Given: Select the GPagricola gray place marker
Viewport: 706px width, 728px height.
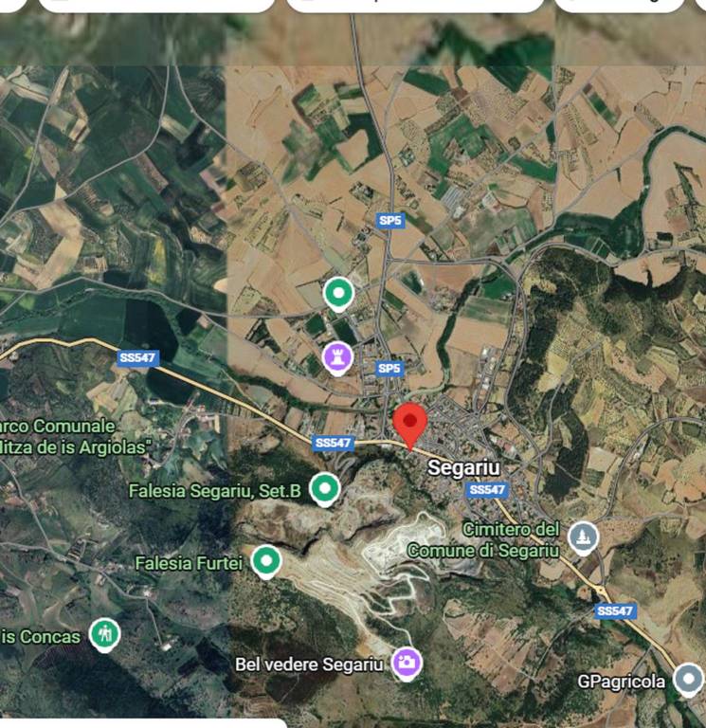Looking at the screenshot, I should click(689, 681).
